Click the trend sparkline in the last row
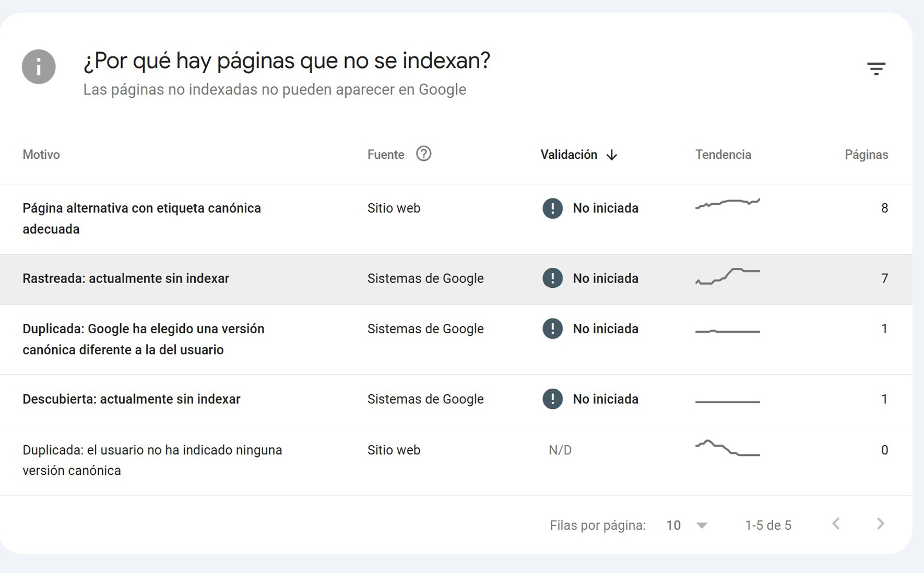The image size is (924, 573). [x=727, y=448]
